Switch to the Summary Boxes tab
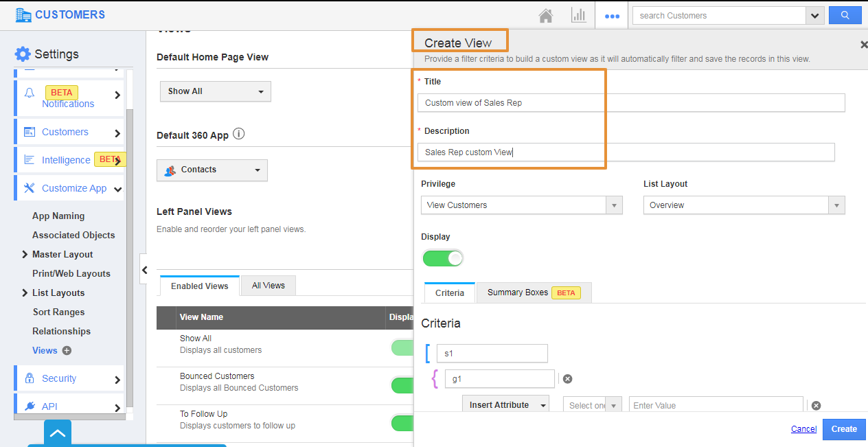 coord(533,293)
